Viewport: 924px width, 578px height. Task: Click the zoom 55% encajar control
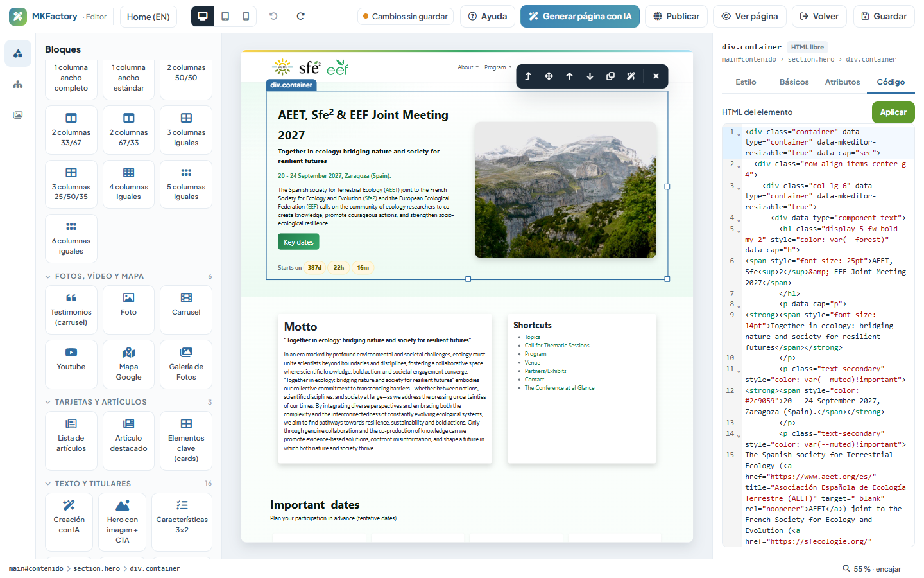872,569
